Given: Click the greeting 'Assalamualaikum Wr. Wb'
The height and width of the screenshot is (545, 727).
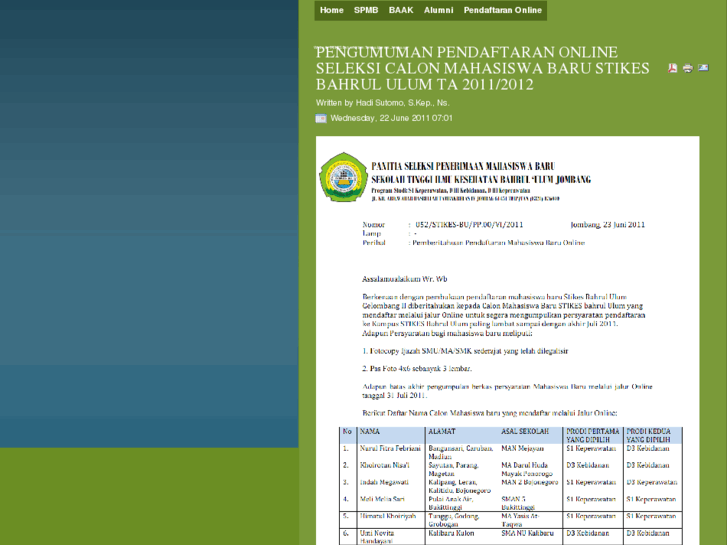Looking at the screenshot, I should point(404,279).
